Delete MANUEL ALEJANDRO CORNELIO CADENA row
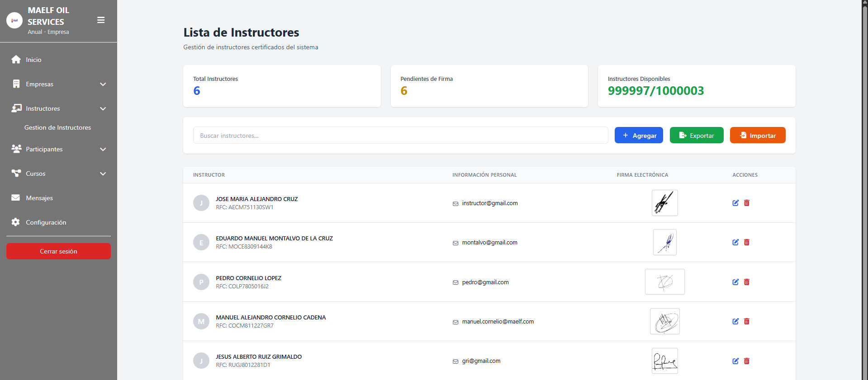This screenshot has height=380, width=868. tap(747, 321)
